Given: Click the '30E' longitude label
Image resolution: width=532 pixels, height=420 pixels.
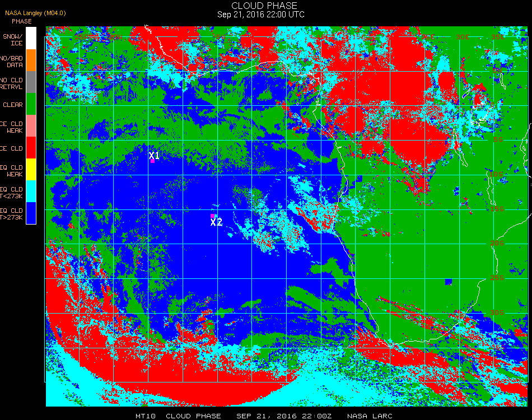Looking at the screenshot, I should pyautogui.click(x=463, y=36).
